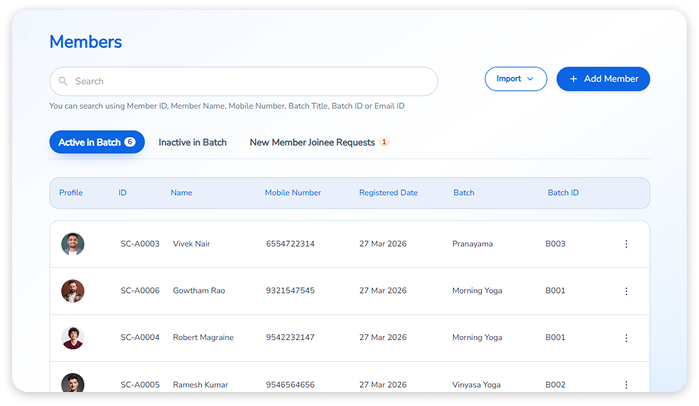Click mobile number 9321547545
The image size is (699, 406).
[x=290, y=291]
